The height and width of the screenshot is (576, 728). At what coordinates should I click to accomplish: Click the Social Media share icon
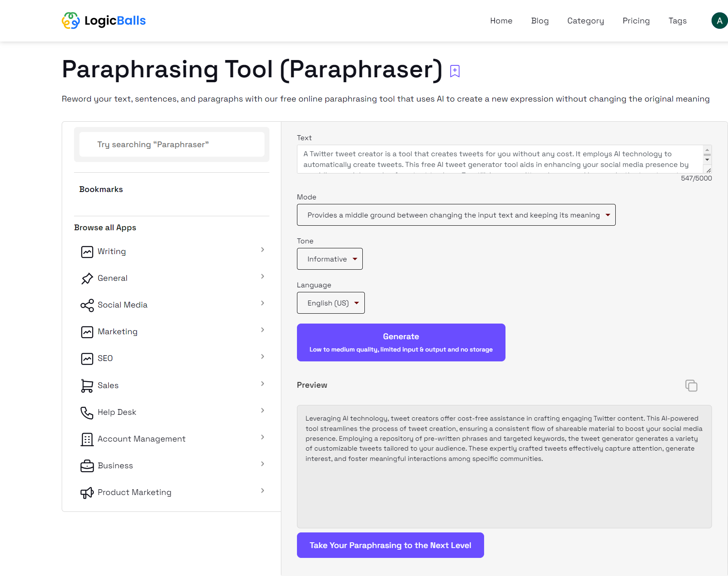coord(87,305)
